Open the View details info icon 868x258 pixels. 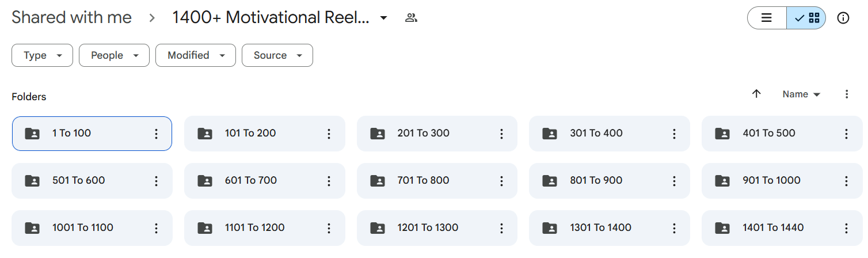tap(843, 18)
